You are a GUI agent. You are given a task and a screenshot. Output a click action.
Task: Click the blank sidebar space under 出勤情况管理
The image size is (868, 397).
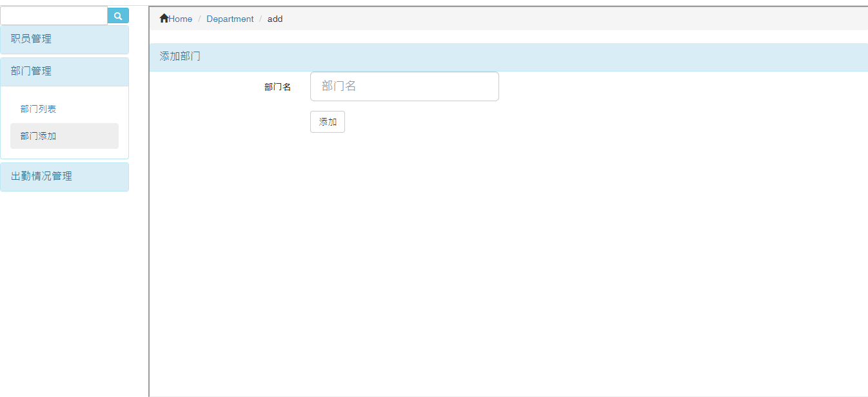tap(64, 290)
